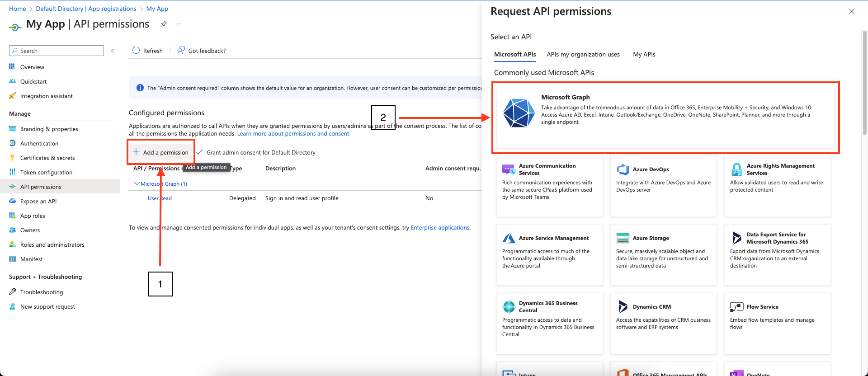
Task: Click the Admin consent required column header
Action: [453, 168]
